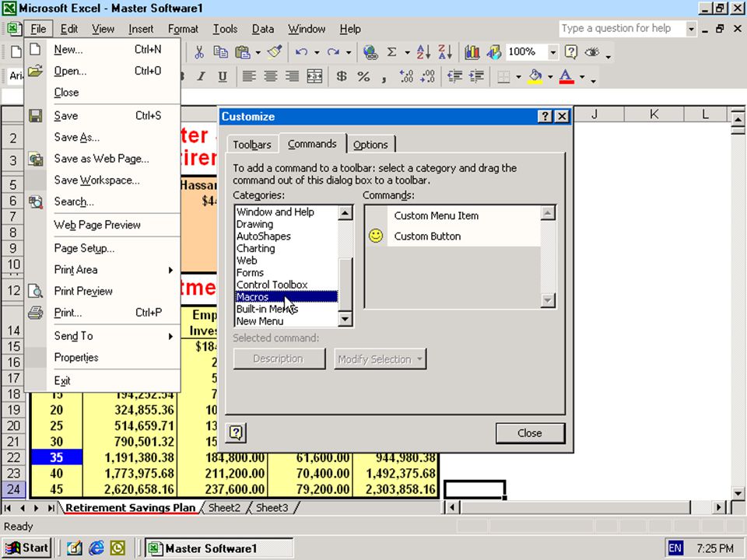Open the Font Color dropdown arrow

pyautogui.click(x=582, y=77)
